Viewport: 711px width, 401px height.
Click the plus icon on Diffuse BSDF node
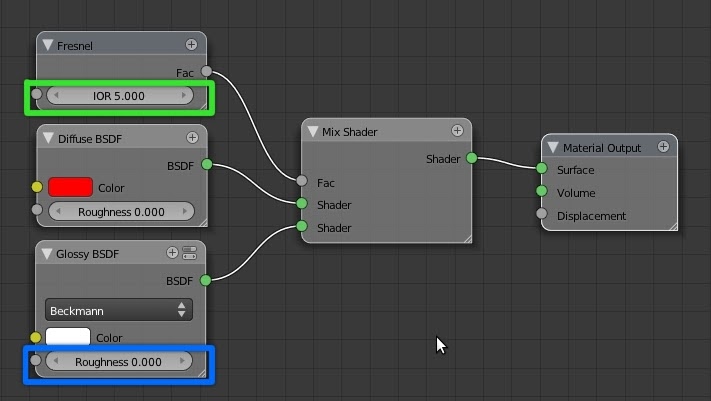click(x=192, y=137)
